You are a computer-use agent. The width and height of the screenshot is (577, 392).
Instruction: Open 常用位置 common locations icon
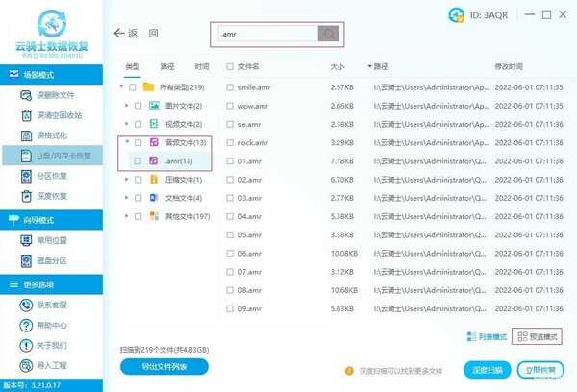(x=26, y=240)
